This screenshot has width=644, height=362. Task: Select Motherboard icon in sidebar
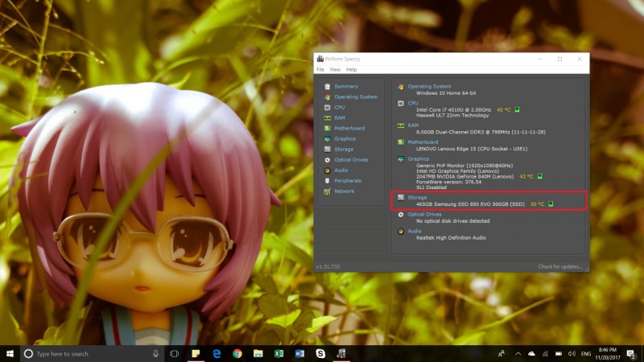328,129
